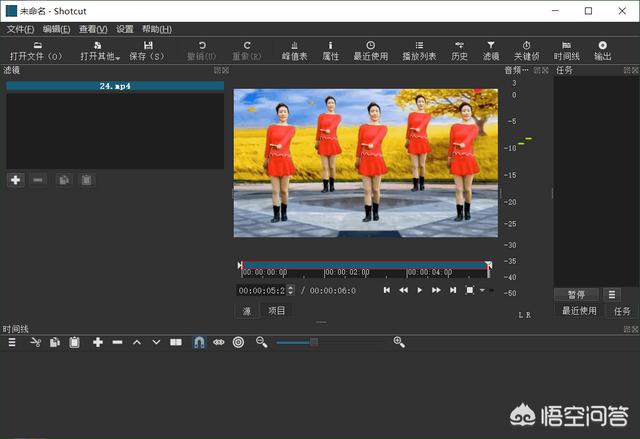Click the timeline cut scissors icon

pyautogui.click(x=35, y=342)
